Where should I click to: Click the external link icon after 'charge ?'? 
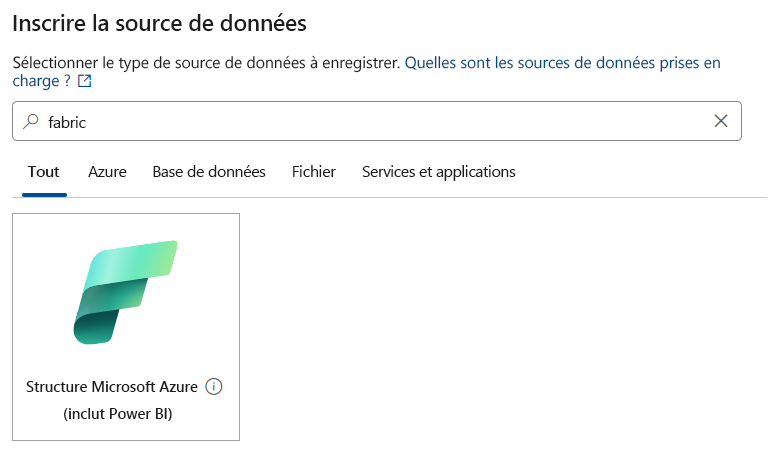click(84, 81)
